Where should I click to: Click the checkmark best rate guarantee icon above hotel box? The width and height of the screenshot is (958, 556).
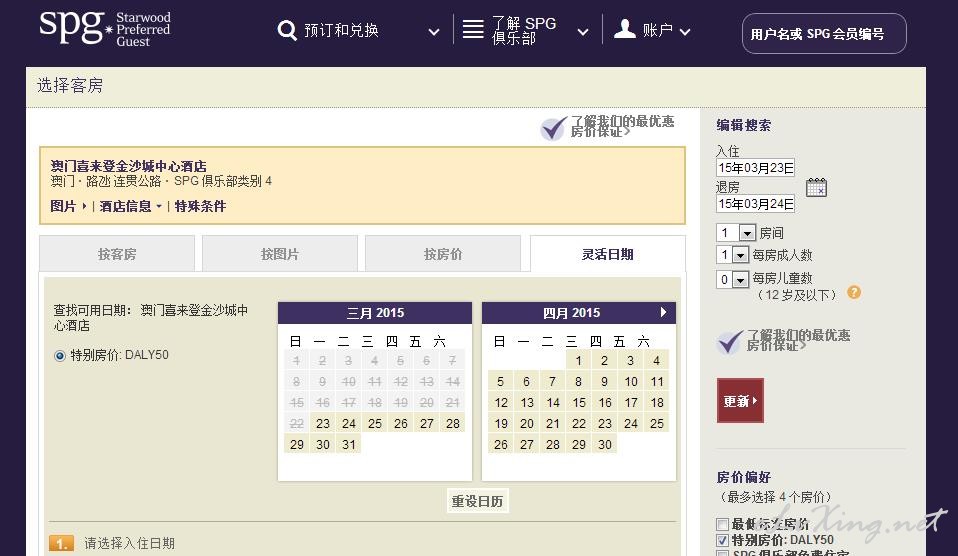tap(554, 128)
